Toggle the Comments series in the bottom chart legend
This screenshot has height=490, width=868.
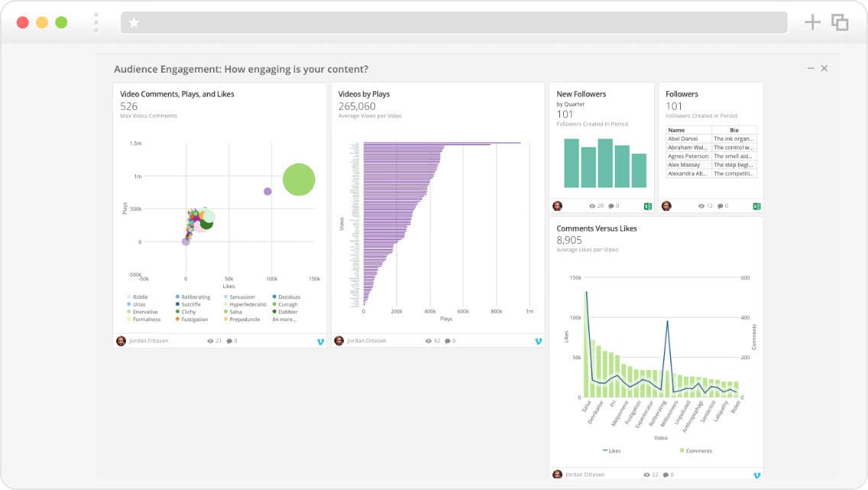click(x=694, y=450)
